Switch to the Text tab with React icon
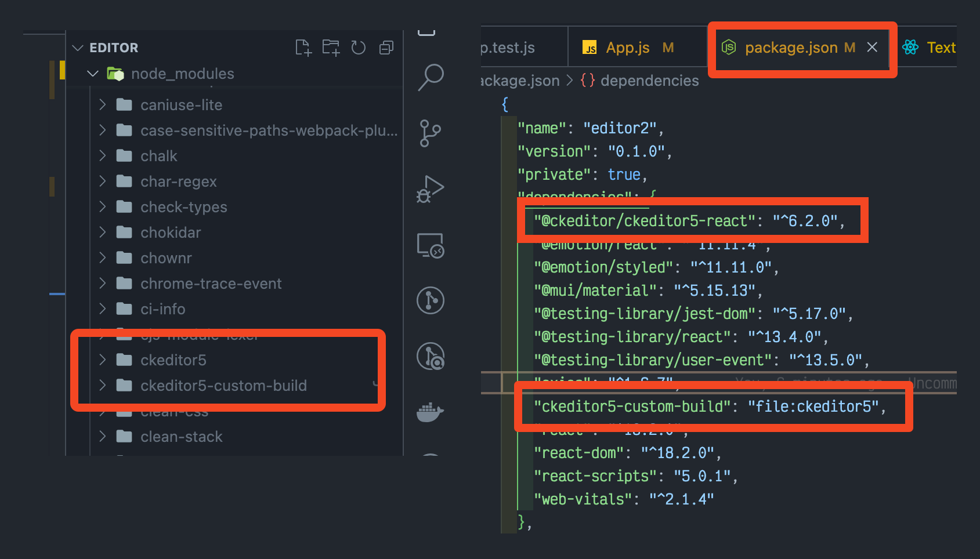 [x=928, y=48]
